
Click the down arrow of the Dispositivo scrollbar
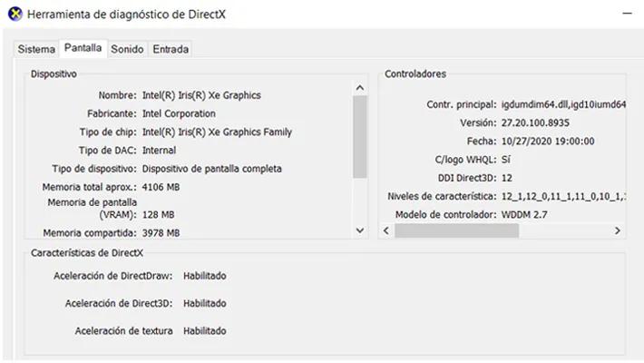pyautogui.click(x=360, y=231)
